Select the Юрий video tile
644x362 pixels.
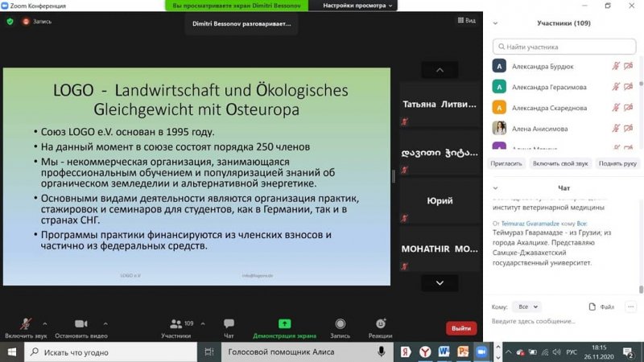click(x=440, y=200)
